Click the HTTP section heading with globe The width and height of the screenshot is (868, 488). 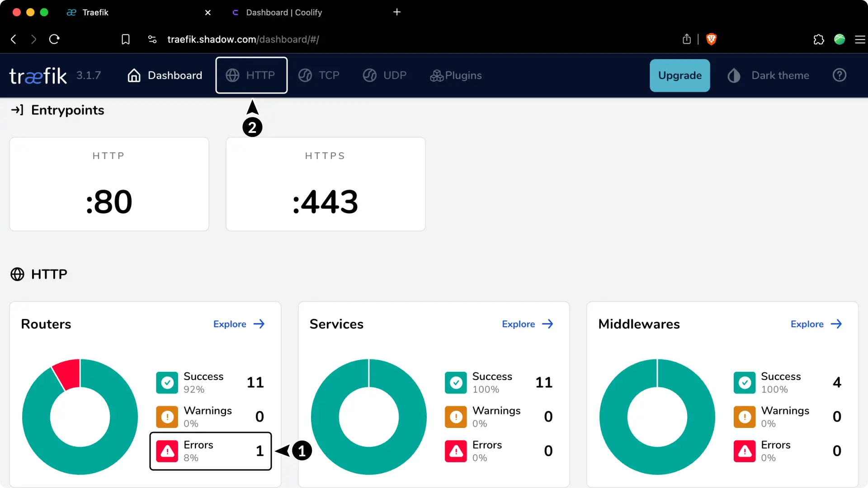coord(39,274)
